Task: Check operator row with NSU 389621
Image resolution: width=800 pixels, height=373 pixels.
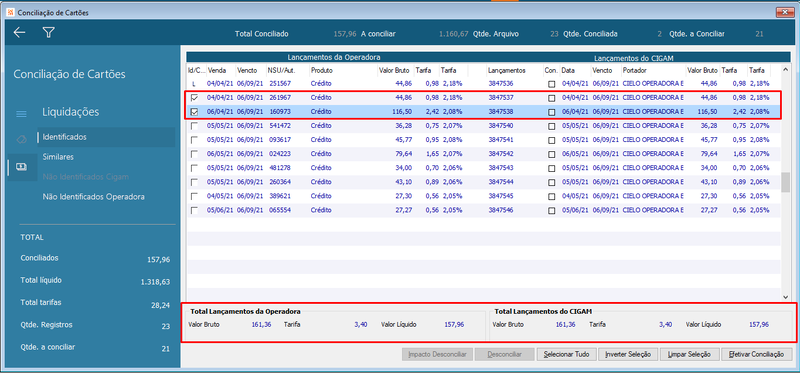Action: coord(194,196)
